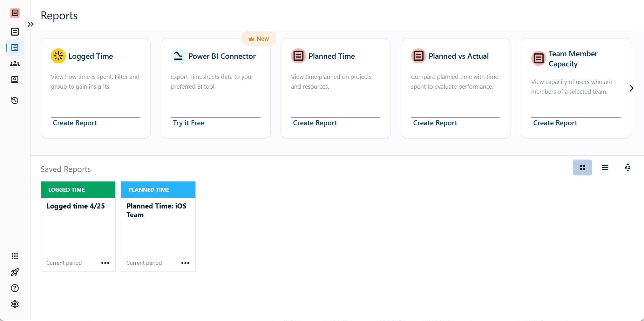Viewport: 644px width, 321px height.
Task: Show more report types with right chevron
Action: point(632,88)
